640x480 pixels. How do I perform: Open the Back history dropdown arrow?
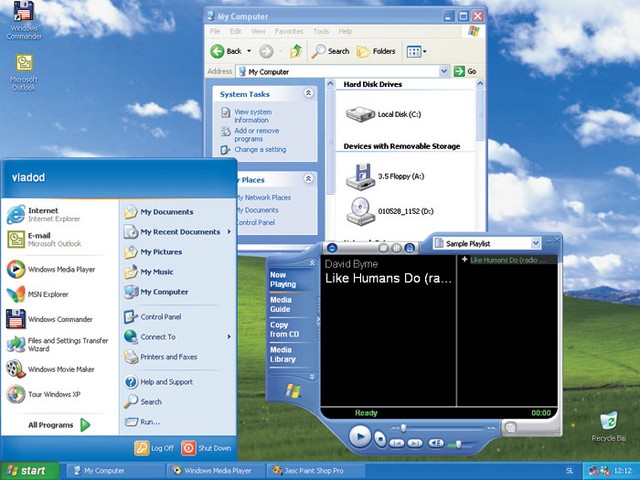[x=249, y=51]
